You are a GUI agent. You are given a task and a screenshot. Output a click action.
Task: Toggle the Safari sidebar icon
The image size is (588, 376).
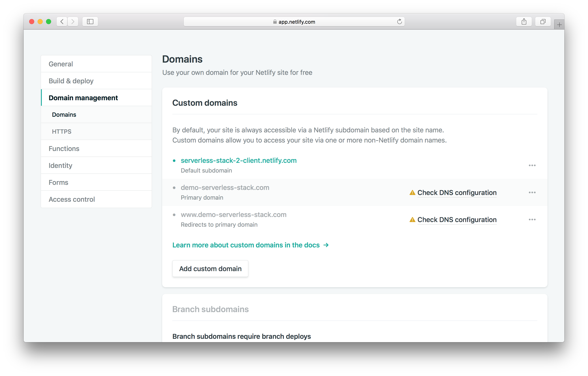(x=90, y=22)
